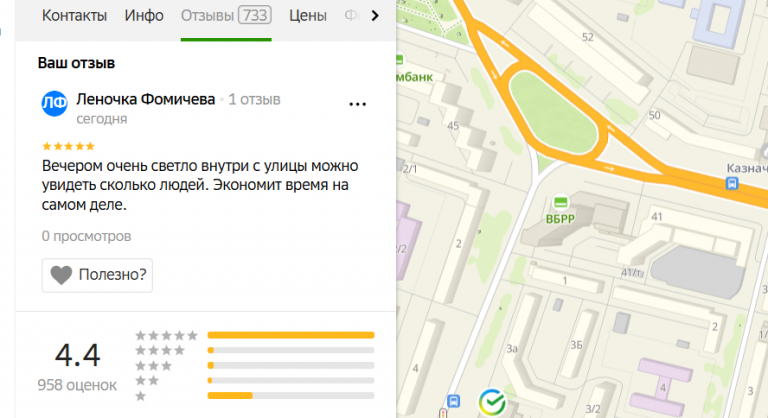Click the '1 отзыв' count text
Screen dimensions: 768x418
click(254, 99)
